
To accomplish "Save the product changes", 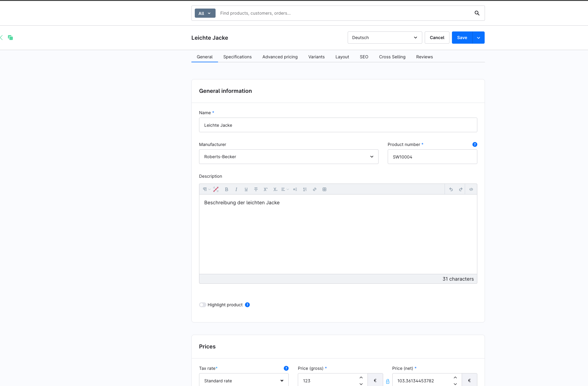I will pyautogui.click(x=462, y=38).
